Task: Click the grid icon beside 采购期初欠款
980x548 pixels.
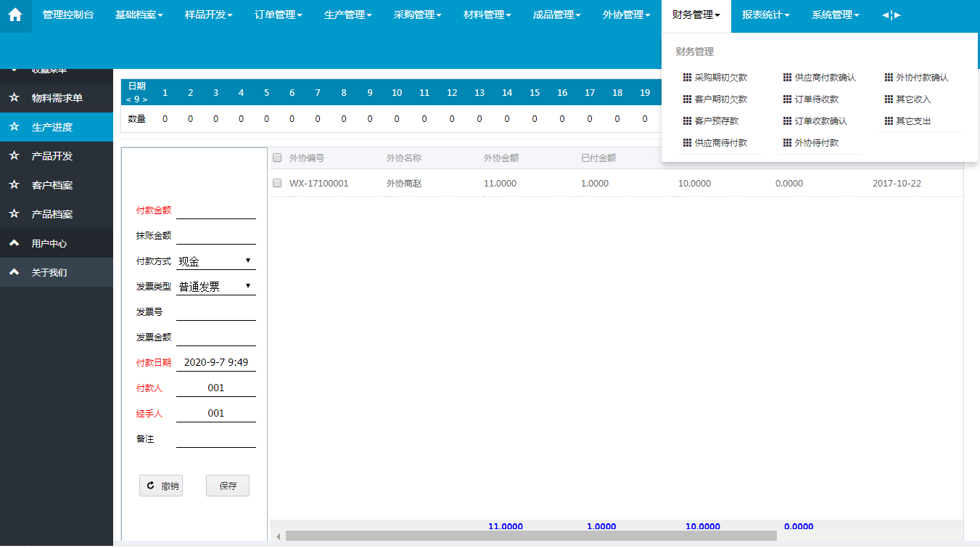Action: (x=687, y=78)
